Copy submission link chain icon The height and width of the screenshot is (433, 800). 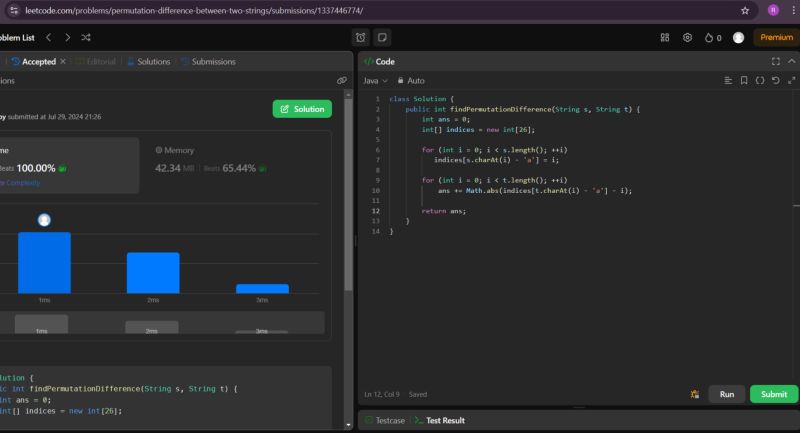click(x=342, y=81)
